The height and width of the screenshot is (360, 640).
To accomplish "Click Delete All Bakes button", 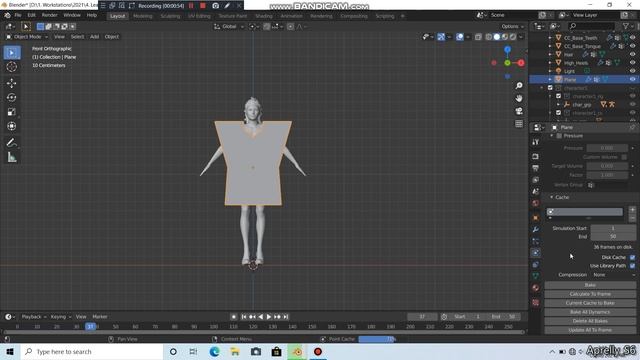I will tap(590, 321).
